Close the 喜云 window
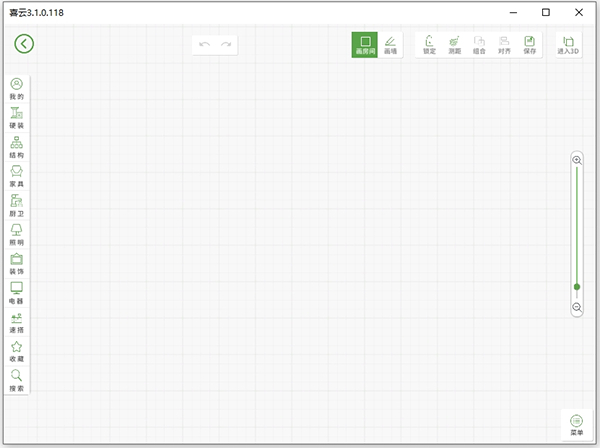Viewport: 600px width, 448px height. click(579, 13)
